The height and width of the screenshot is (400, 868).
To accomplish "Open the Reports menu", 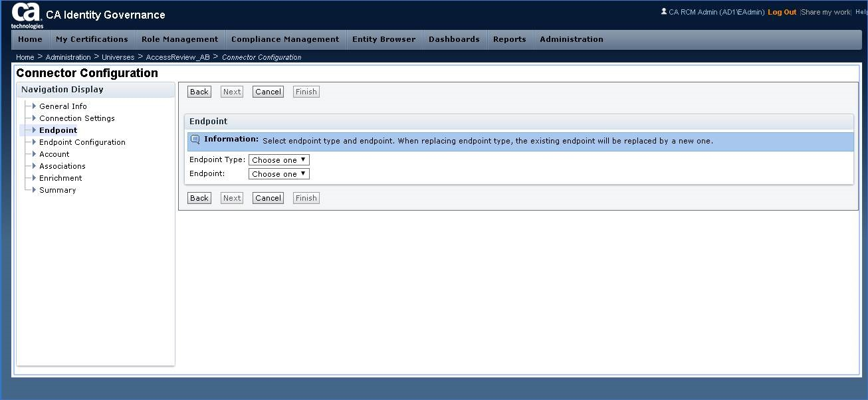I will [510, 39].
